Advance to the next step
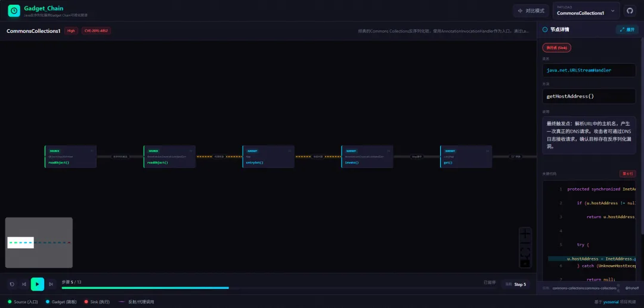644x308 pixels. coord(51,284)
